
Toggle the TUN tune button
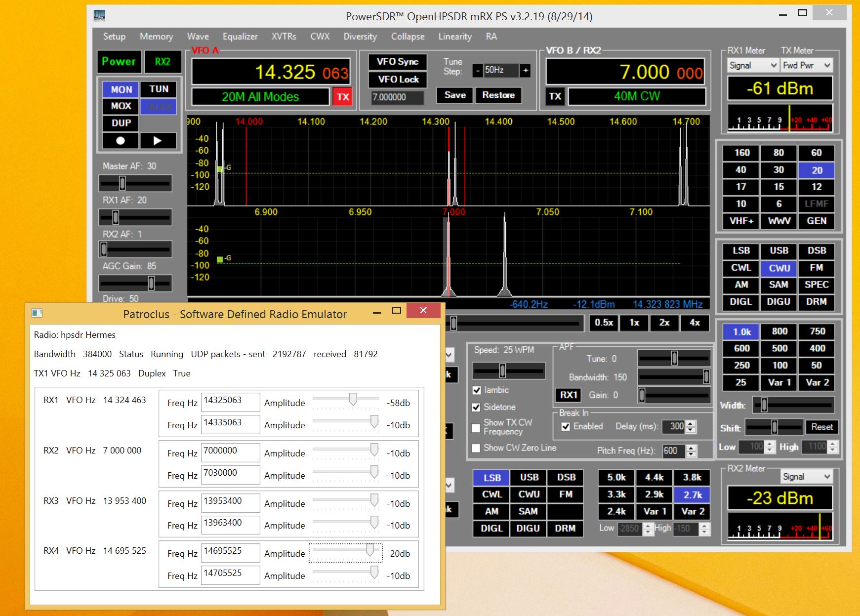point(159,89)
